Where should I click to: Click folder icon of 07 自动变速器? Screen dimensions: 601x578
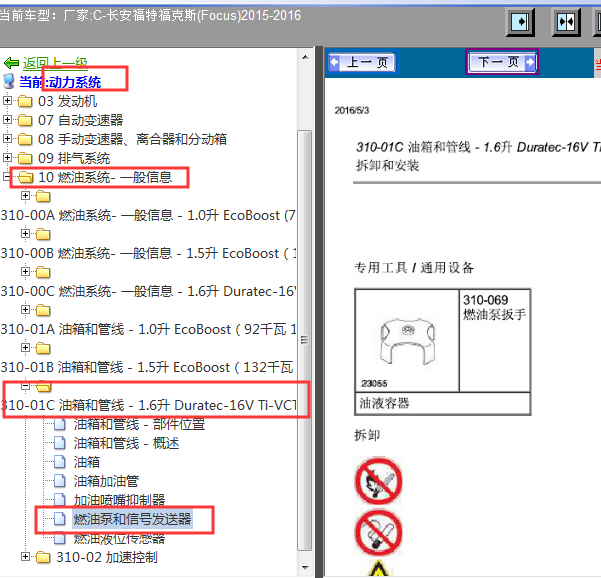tap(25, 120)
